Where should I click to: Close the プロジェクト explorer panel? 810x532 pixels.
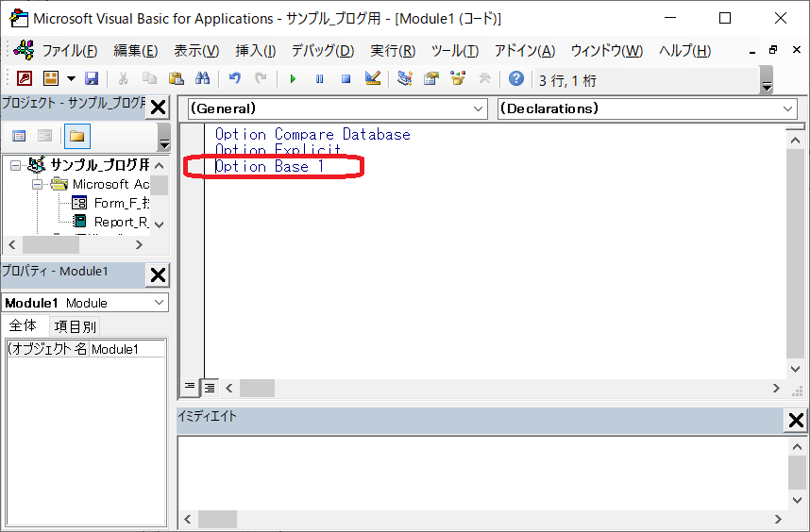click(x=158, y=108)
